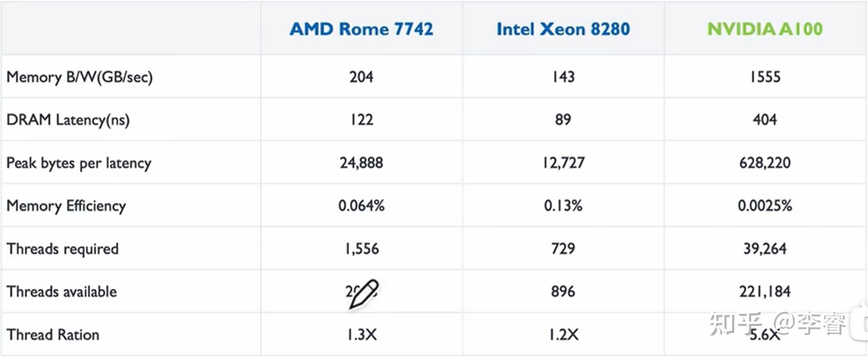Click the Zhihu watermark text

click(777, 323)
